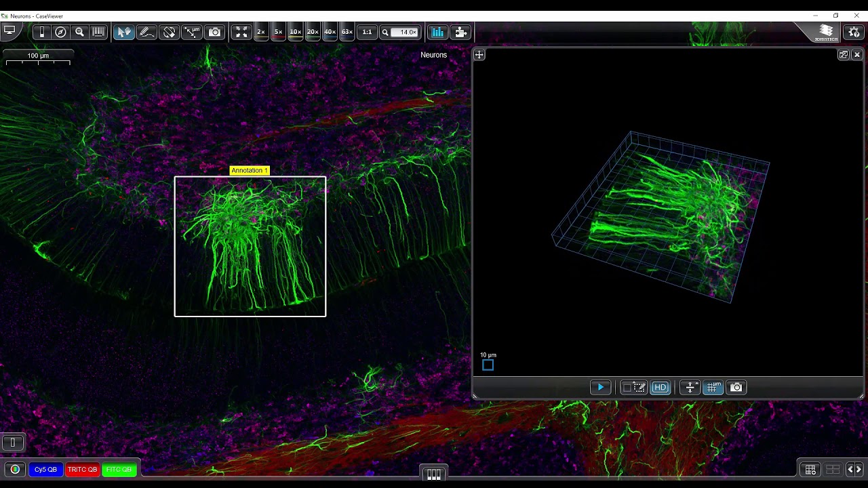868x488 pixels.
Task: Toggle the Cy5 QB channel
Action: (x=45, y=469)
